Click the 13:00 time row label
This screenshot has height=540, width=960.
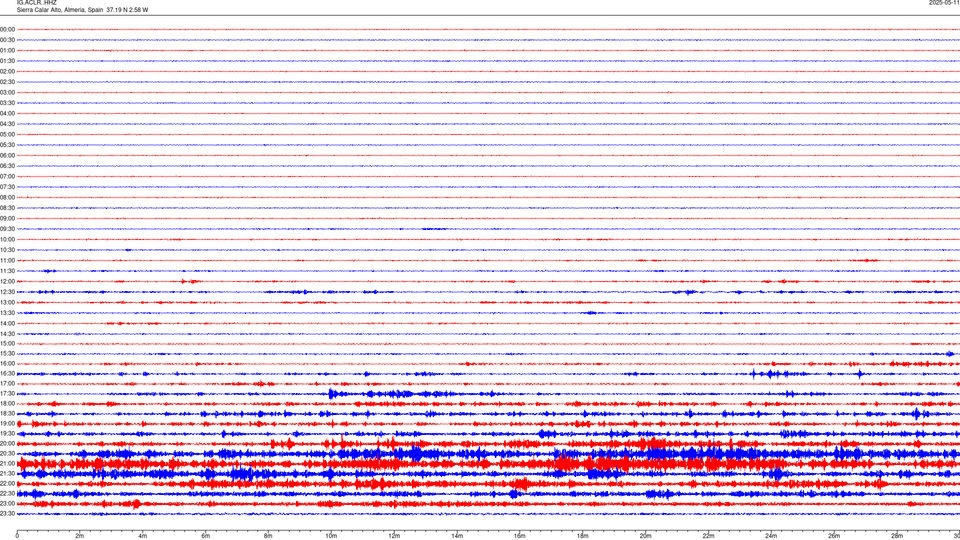(7, 302)
